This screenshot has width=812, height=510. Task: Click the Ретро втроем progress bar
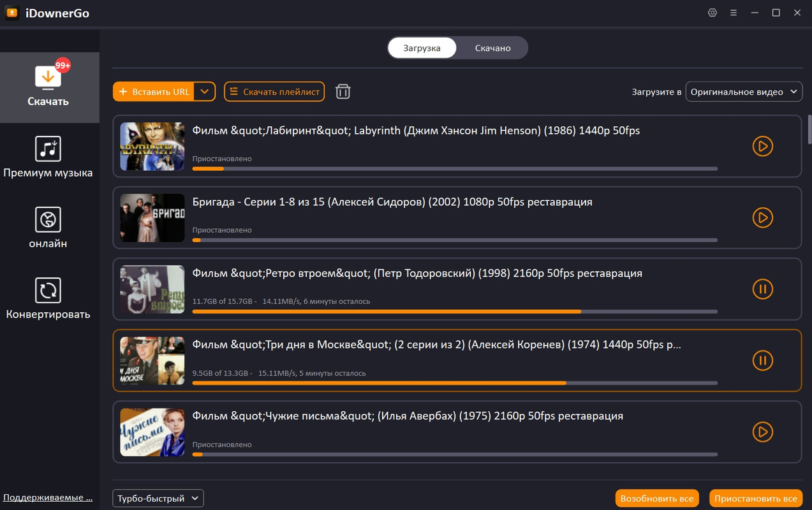coord(455,312)
